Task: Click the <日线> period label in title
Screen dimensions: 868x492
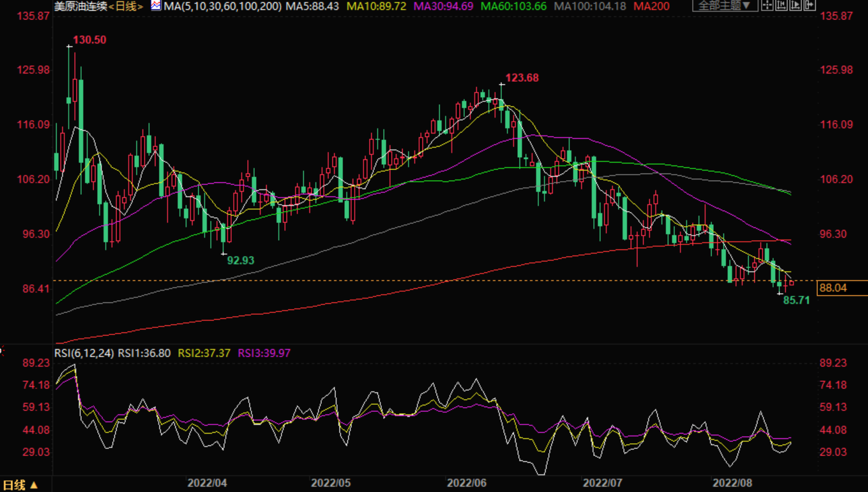Action: [x=126, y=6]
